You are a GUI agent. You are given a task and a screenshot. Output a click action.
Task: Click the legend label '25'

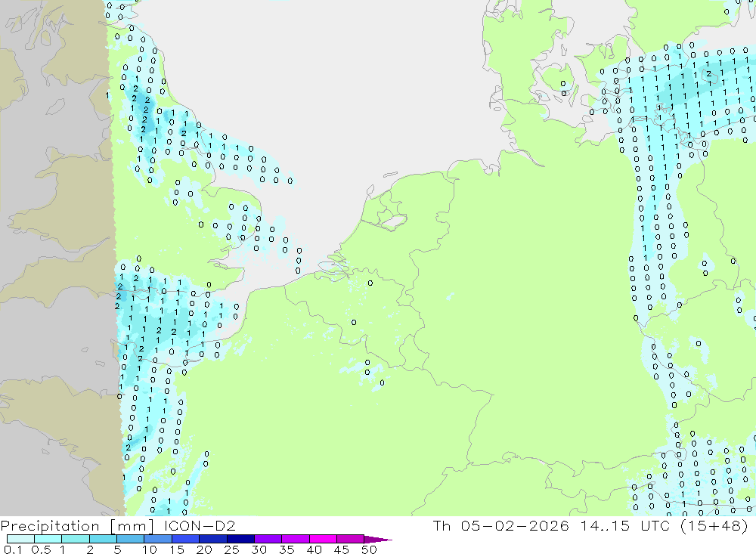point(231,549)
